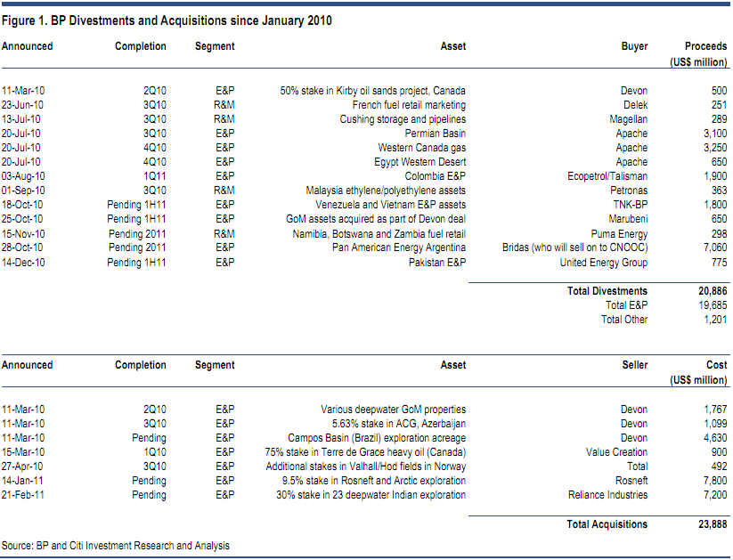Click 'Total E&P' label
The width and height of the screenshot is (733, 560).
626,305
